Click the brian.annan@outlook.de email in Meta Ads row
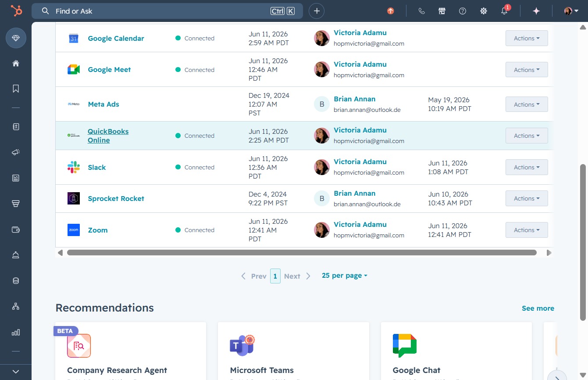Screen dimensions: 588x380 (367, 110)
